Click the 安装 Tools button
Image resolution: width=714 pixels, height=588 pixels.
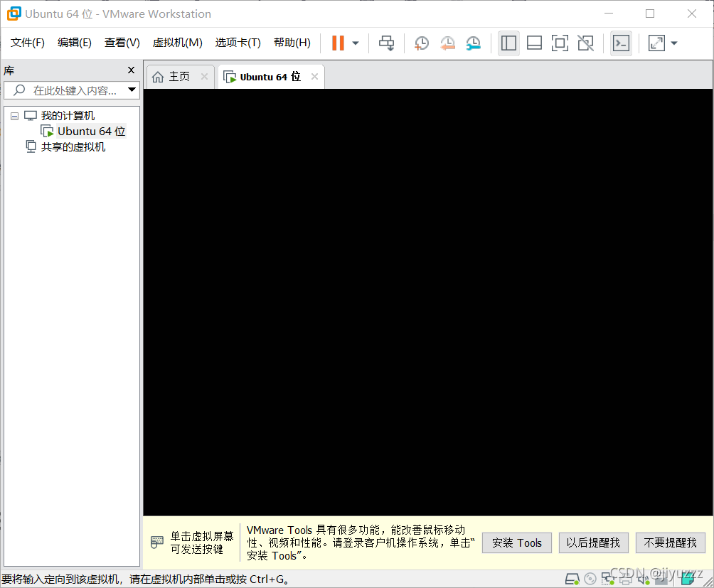(516, 542)
